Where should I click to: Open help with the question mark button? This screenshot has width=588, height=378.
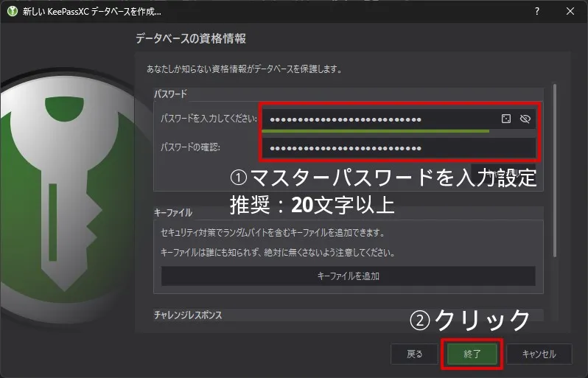(x=537, y=11)
